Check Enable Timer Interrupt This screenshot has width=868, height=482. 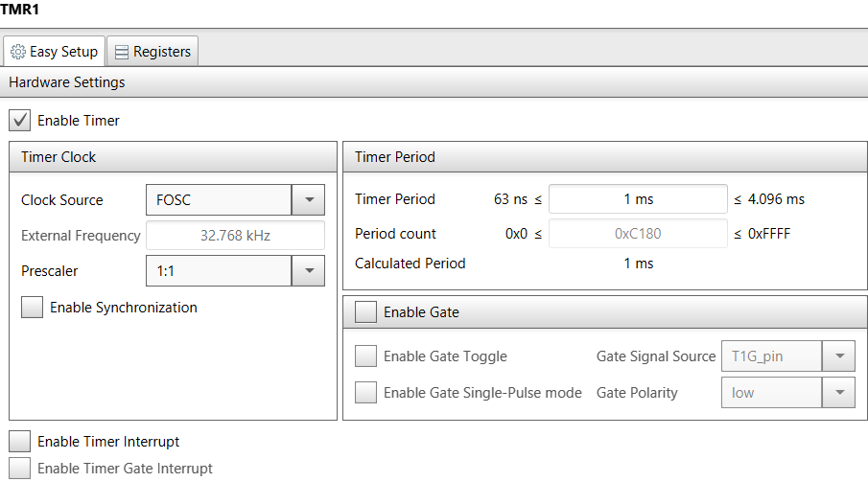coord(19,442)
